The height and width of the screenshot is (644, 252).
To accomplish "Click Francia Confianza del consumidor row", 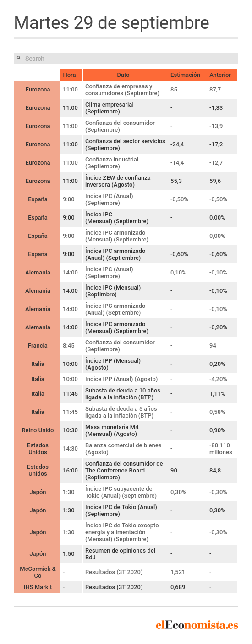I will click(126, 346).
